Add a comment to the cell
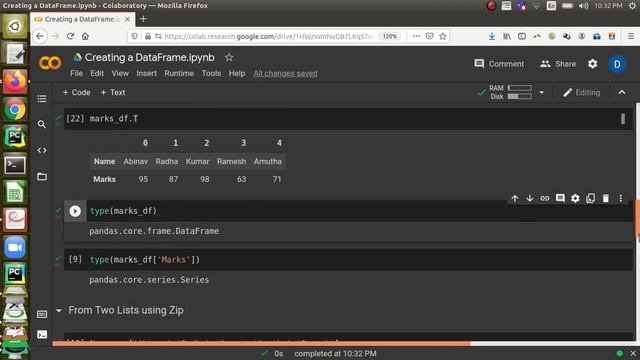The width and height of the screenshot is (640, 360). point(560,198)
